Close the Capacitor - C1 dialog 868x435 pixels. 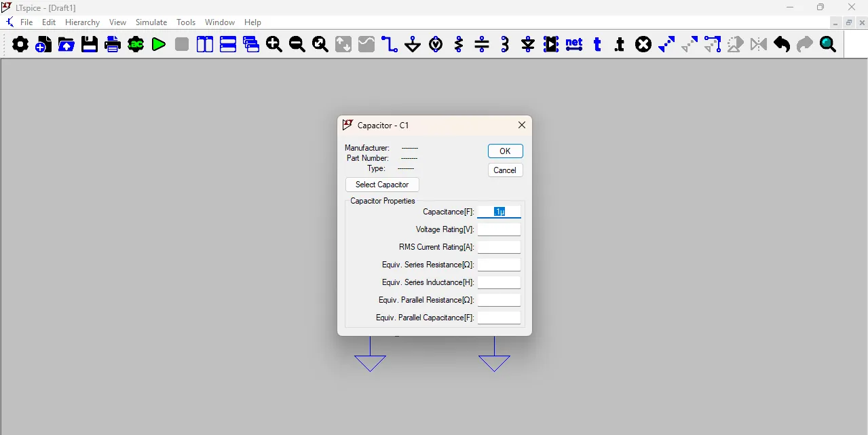[x=522, y=126]
